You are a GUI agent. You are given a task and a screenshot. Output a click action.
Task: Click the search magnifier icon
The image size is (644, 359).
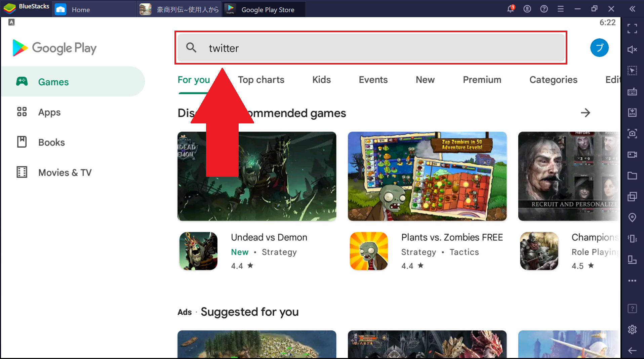191,48
